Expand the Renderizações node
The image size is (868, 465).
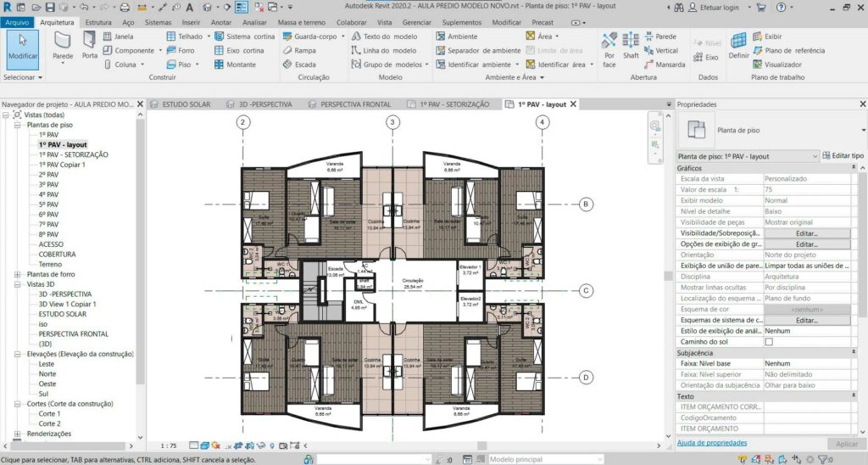pos(17,434)
